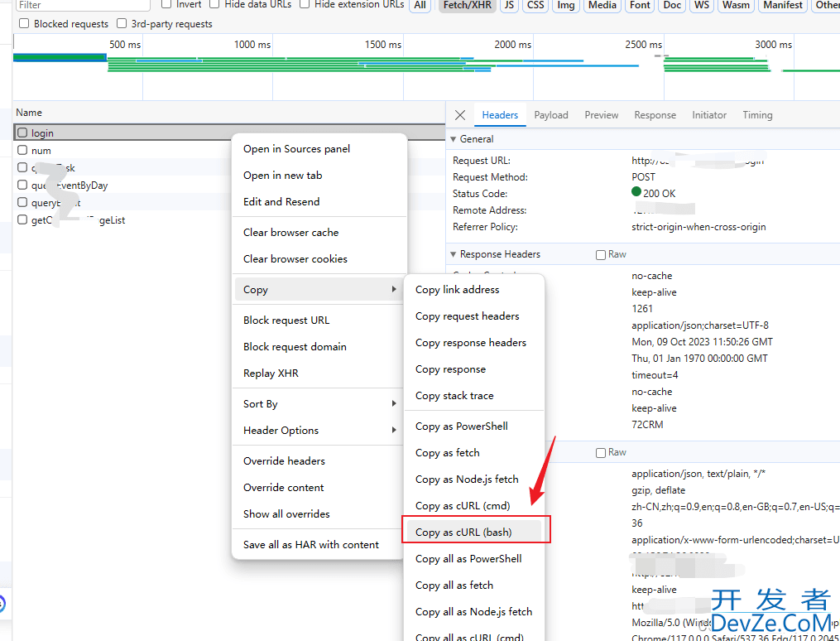This screenshot has height=641, width=840.
Task: Choose Save all as HAR with content
Action: coord(319,545)
